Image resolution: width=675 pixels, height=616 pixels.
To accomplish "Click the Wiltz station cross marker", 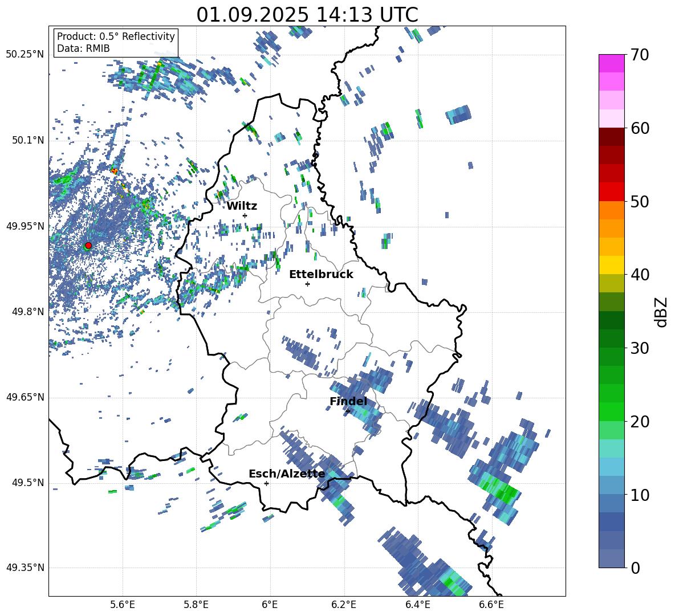I will pyautogui.click(x=245, y=215).
